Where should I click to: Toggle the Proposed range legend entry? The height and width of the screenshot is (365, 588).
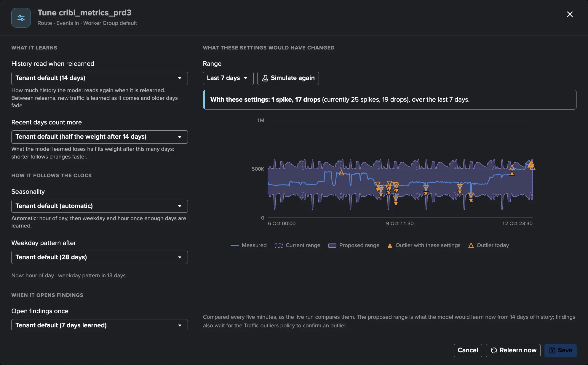[x=354, y=245]
